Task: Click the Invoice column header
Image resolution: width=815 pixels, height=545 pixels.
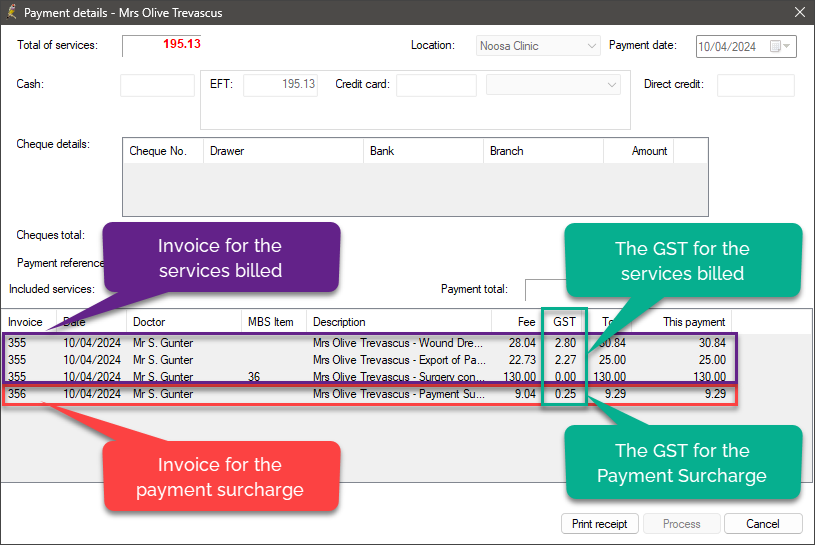Action: point(28,322)
